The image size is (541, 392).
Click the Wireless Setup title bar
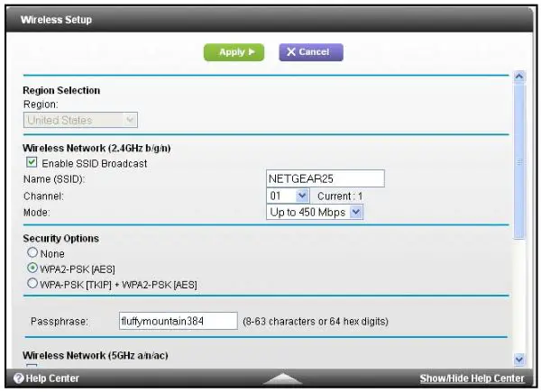click(270, 19)
